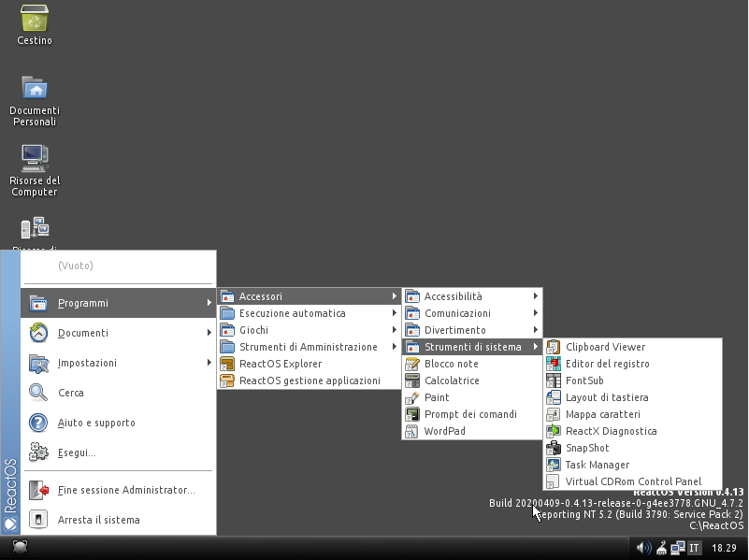Click the IT keyboard language indicator

[x=694, y=548]
